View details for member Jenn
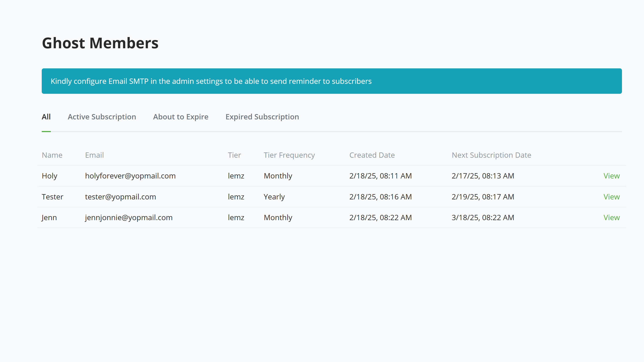Viewport: 644px width, 362px height. tap(612, 217)
